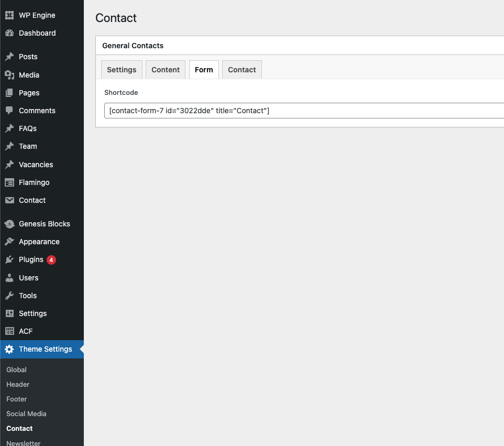The image size is (504, 446).
Task: Switch to the Content tab
Action: pos(166,70)
